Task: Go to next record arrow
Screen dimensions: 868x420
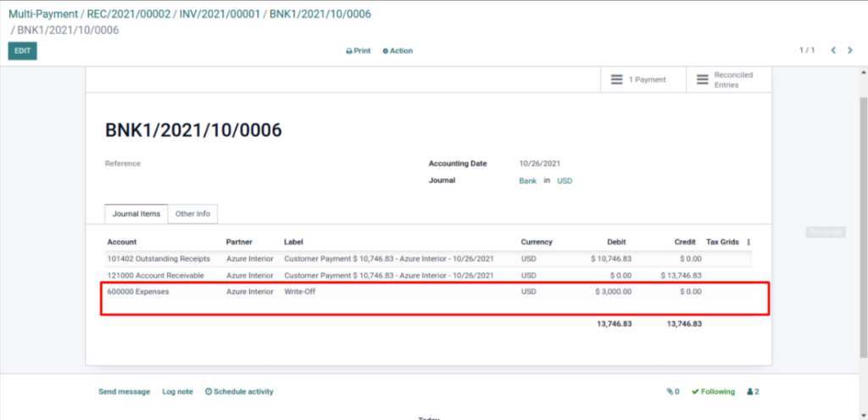Action: [x=850, y=50]
